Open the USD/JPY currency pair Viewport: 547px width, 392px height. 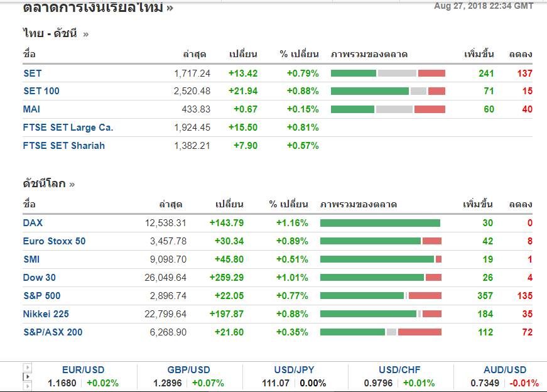pyautogui.click(x=294, y=369)
